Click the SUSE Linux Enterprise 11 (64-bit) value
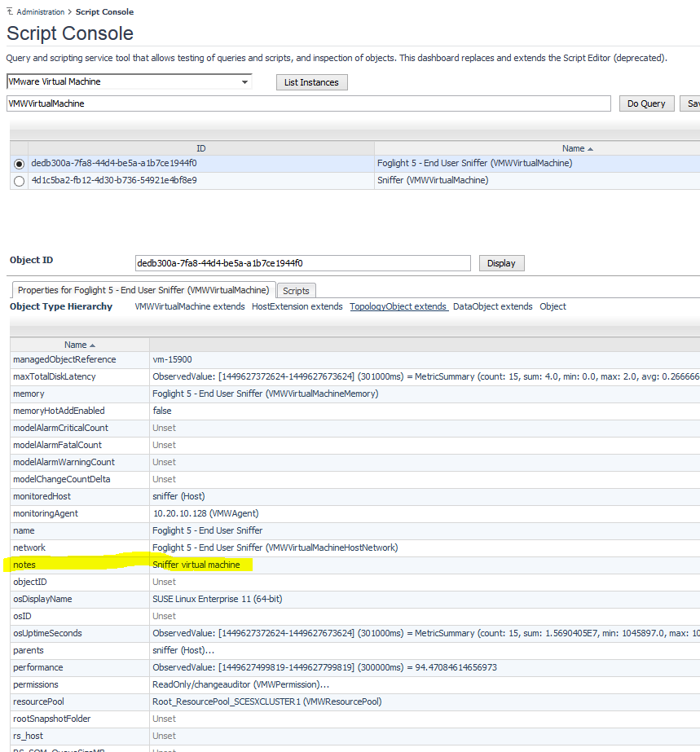This screenshot has width=700, height=752. pos(218,599)
